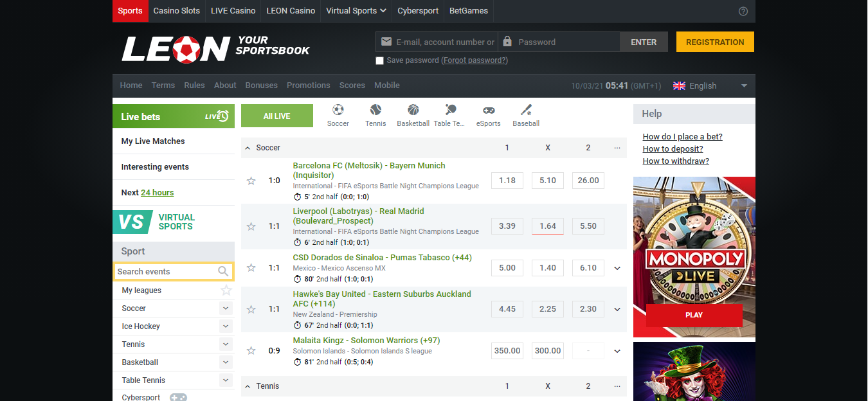
Task: Click the UK flag language icon
Action: tap(679, 85)
